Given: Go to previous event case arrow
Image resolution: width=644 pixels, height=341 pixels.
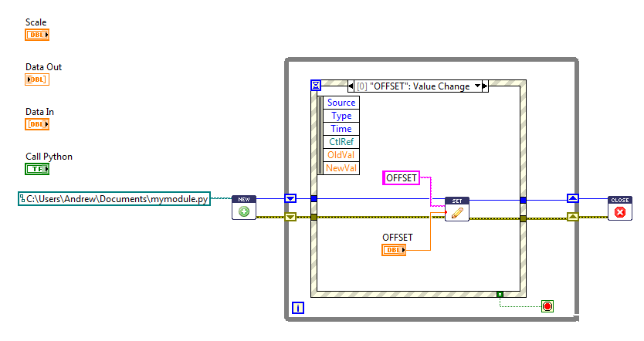Looking at the screenshot, I should click(351, 86).
